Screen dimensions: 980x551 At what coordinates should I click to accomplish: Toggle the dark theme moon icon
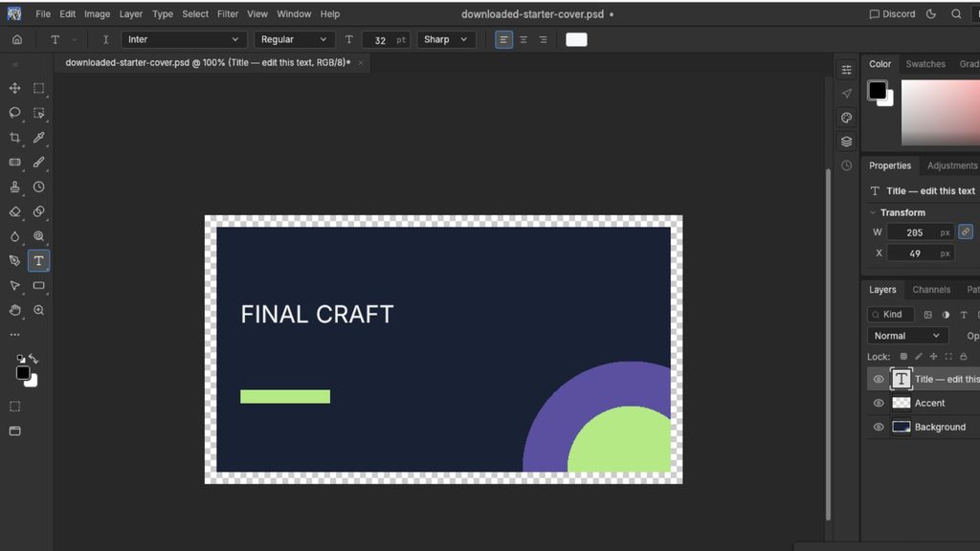(931, 13)
